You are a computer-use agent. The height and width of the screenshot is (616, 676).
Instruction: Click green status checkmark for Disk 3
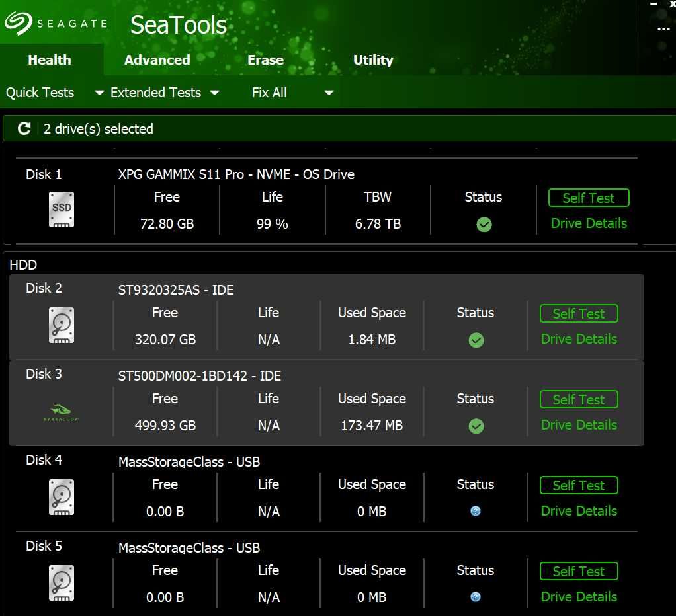[476, 426]
